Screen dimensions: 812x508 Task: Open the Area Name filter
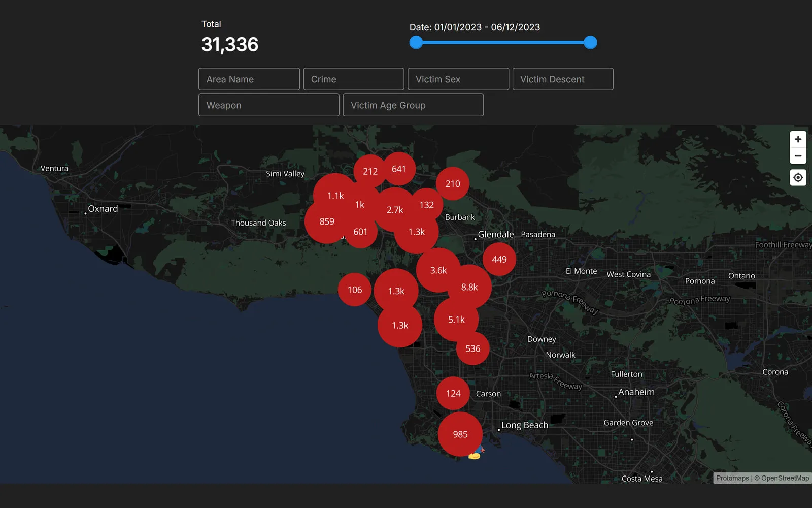[249, 79]
